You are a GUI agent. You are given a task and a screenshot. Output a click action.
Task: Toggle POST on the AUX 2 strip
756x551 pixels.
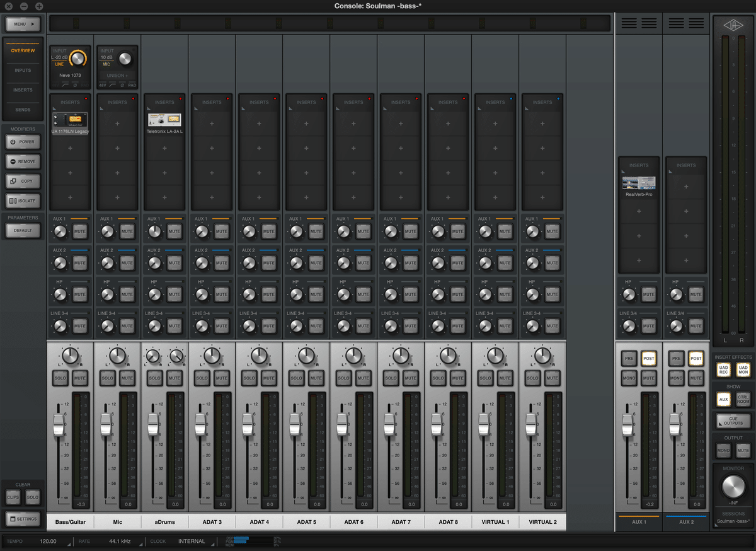(x=696, y=358)
